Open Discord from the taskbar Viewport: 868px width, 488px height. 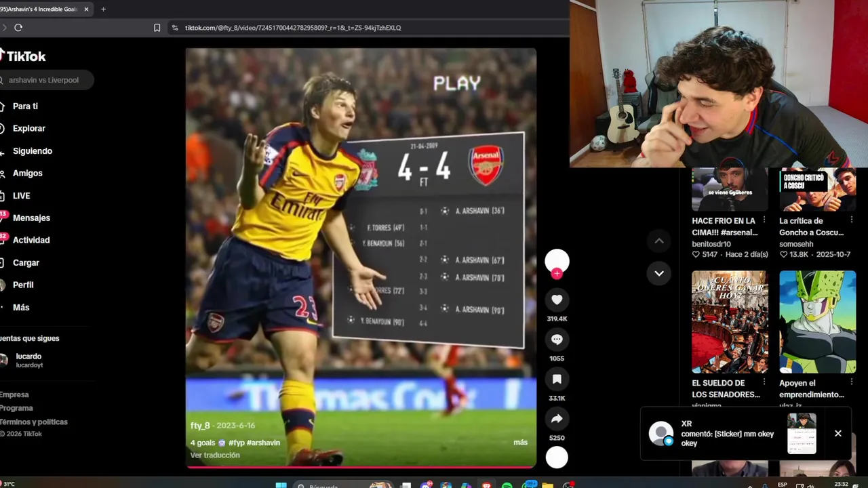[426, 485]
